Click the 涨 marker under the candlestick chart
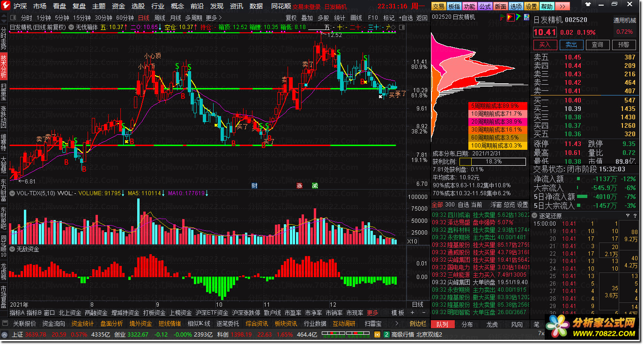 click(x=299, y=185)
